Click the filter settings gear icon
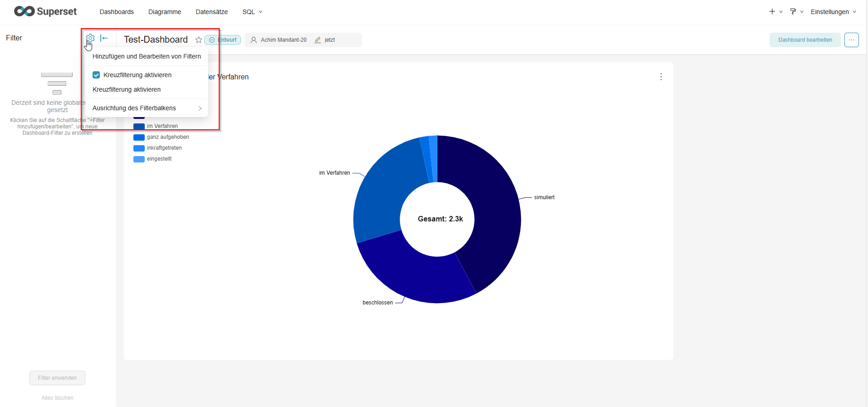This screenshot has height=407, width=868. [x=90, y=38]
